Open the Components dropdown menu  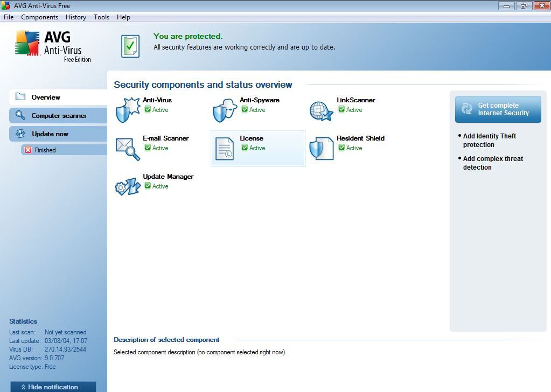tap(39, 17)
